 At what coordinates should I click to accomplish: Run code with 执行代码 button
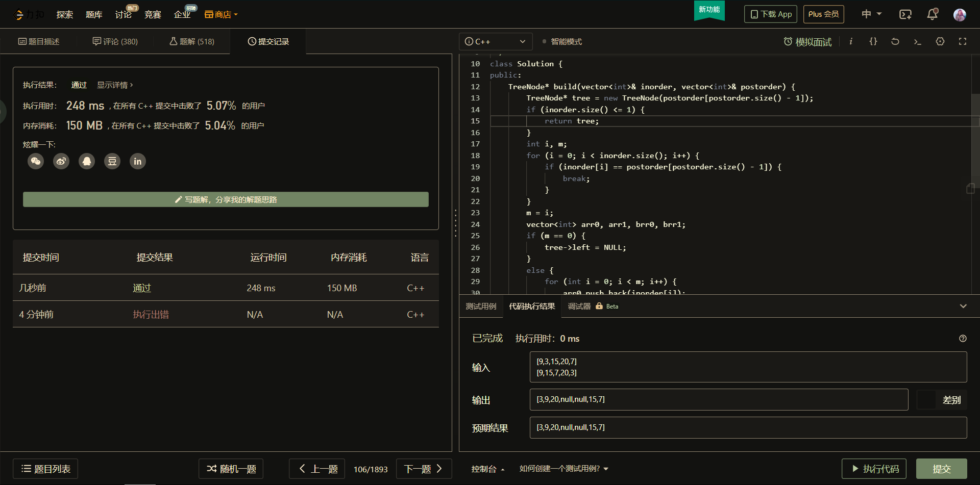point(874,469)
